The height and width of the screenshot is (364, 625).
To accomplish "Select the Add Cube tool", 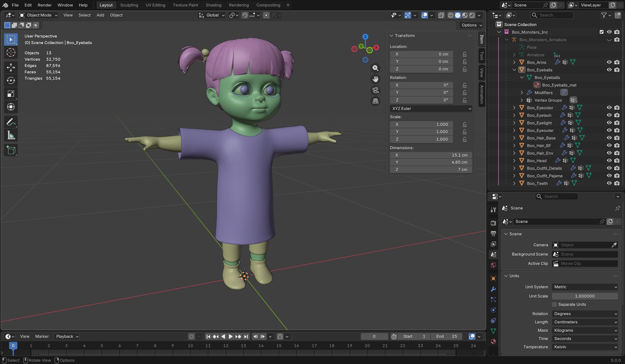I will [x=11, y=150].
